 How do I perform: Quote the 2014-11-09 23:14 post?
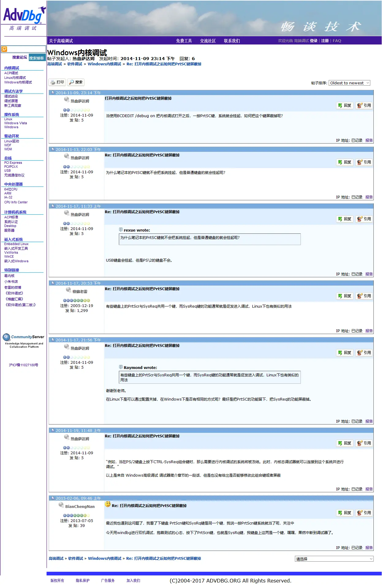point(364,106)
